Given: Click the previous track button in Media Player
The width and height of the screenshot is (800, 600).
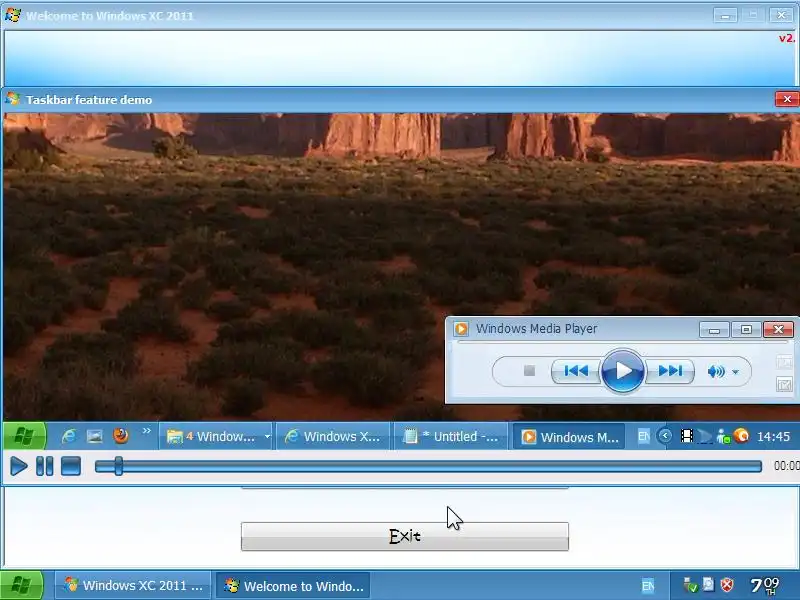Looking at the screenshot, I should (576, 371).
